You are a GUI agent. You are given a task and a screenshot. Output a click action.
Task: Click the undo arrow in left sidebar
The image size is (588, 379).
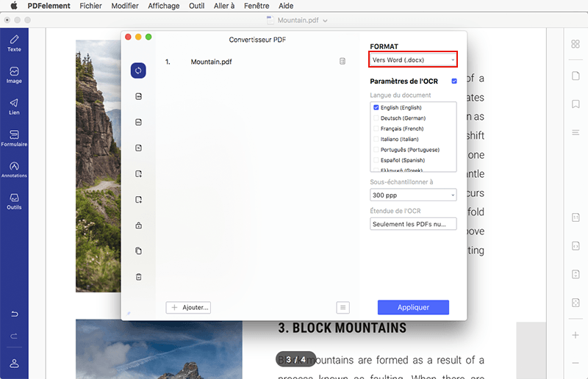click(x=14, y=314)
